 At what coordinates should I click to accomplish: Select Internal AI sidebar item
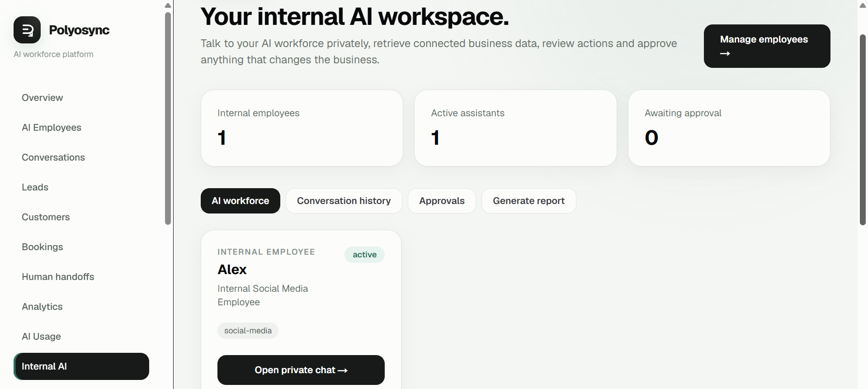click(x=81, y=366)
